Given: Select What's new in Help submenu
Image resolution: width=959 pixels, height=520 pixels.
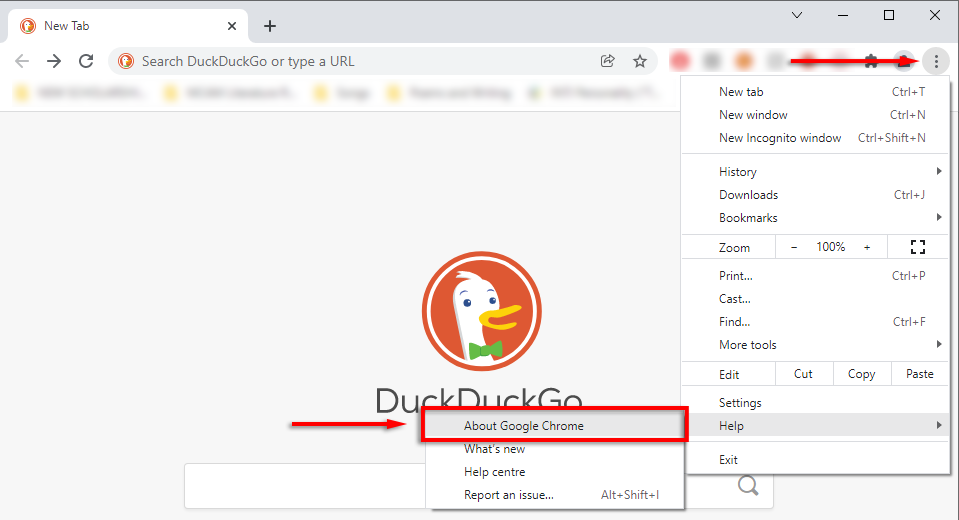Looking at the screenshot, I should [555, 449].
